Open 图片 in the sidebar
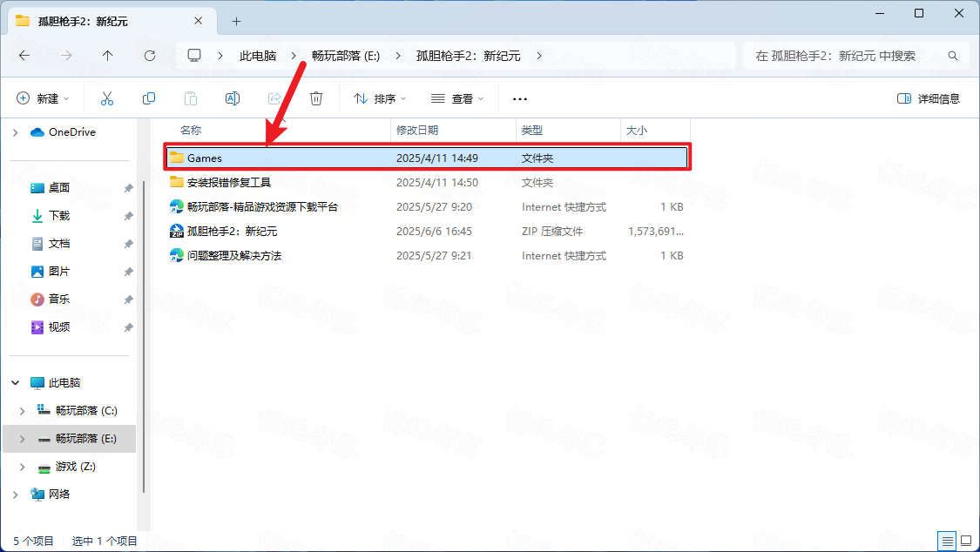 [x=59, y=272]
